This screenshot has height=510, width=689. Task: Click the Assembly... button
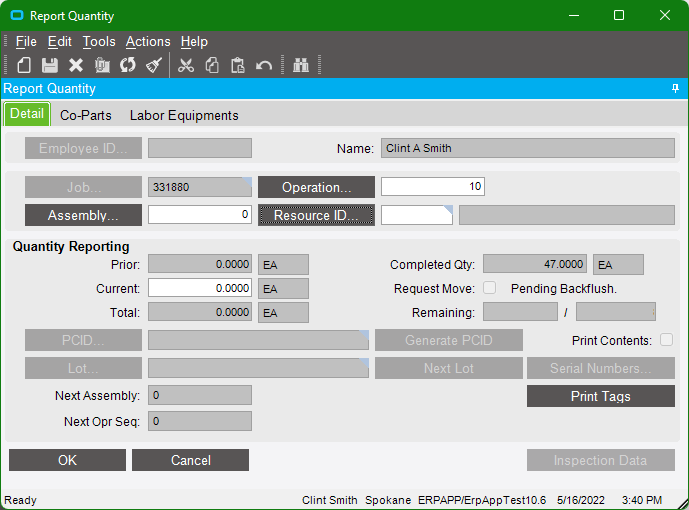point(83,215)
